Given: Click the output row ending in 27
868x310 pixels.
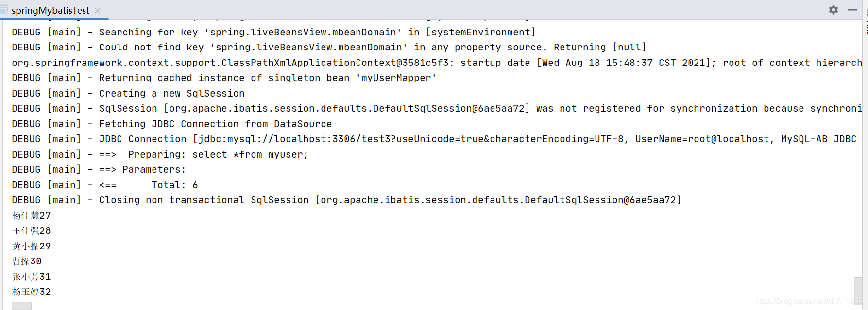Looking at the screenshot, I should coord(31,215).
